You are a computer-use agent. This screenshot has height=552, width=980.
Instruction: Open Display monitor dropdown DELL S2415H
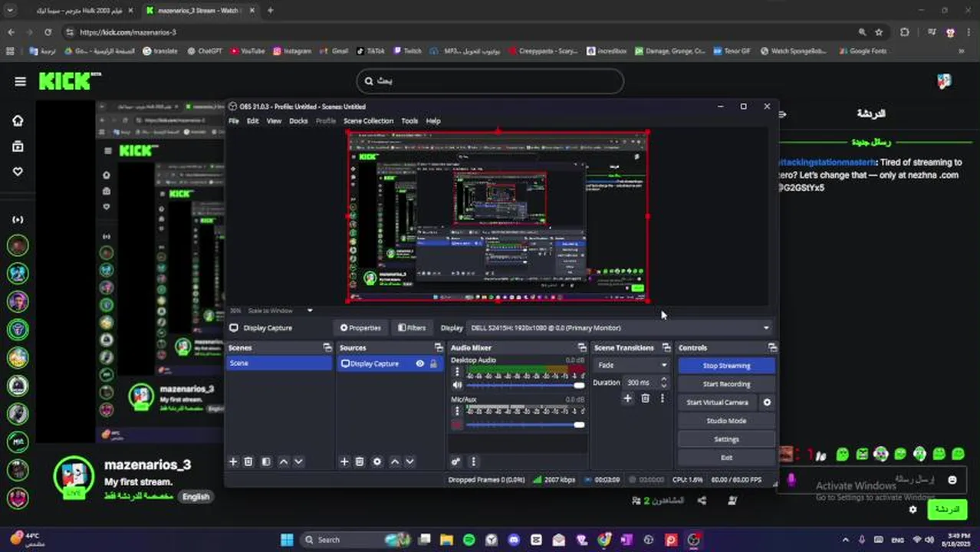click(620, 328)
